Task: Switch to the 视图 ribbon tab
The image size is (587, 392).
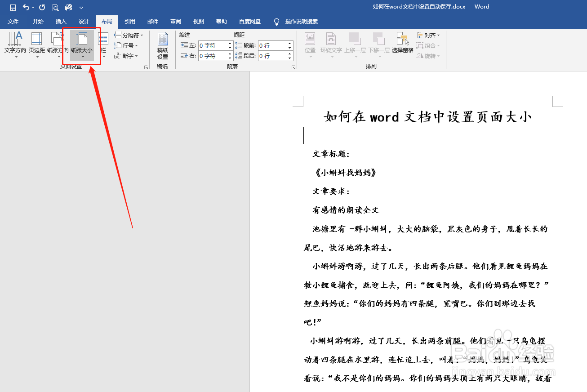Action: pos(198,21)
